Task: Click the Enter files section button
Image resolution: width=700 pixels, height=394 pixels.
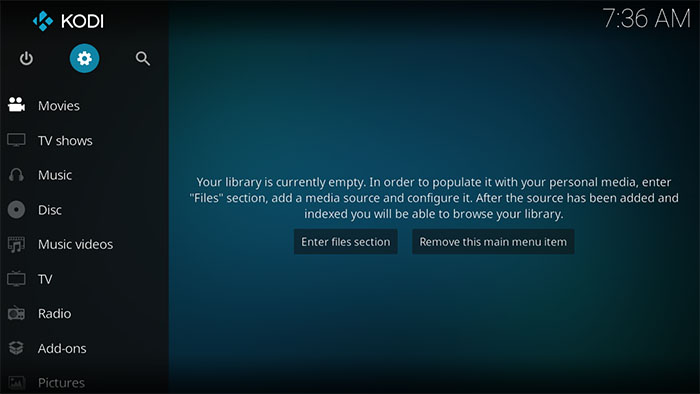Action: coord(346,242)
